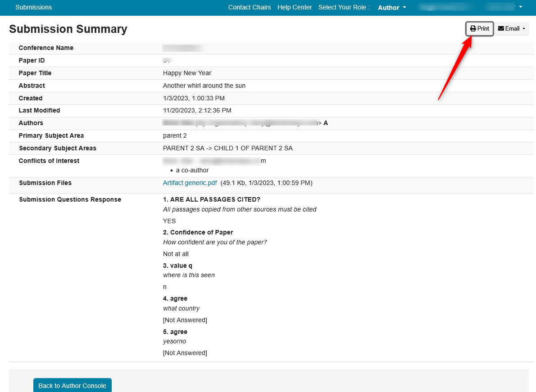The height and width of the screenshot is (392, 536).
Task: Click the abstract text about the sun
Action: (x=204, y=86)
